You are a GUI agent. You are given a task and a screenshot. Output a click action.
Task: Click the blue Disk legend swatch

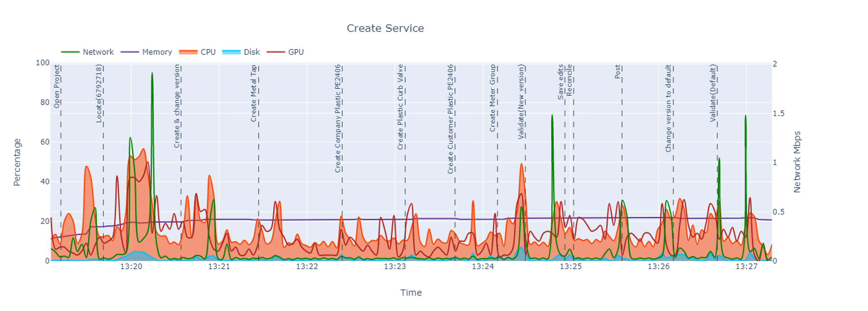(231, 52)
